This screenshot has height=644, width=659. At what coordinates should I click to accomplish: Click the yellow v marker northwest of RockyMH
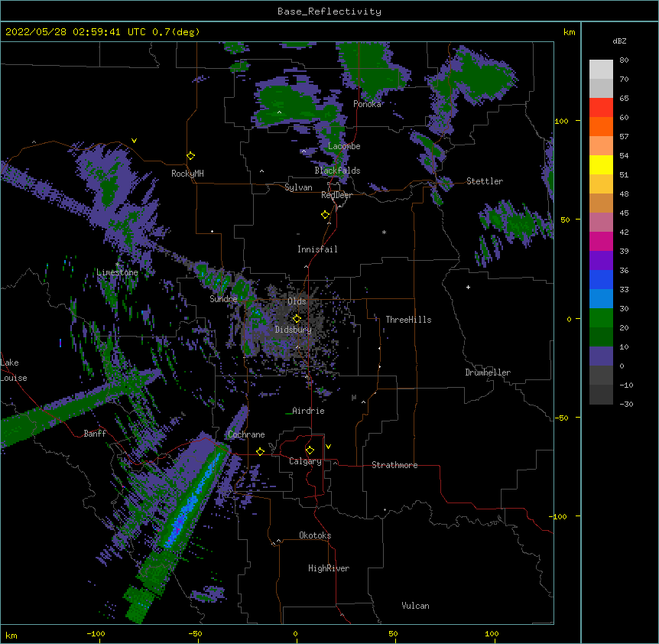tap(134, 141)
